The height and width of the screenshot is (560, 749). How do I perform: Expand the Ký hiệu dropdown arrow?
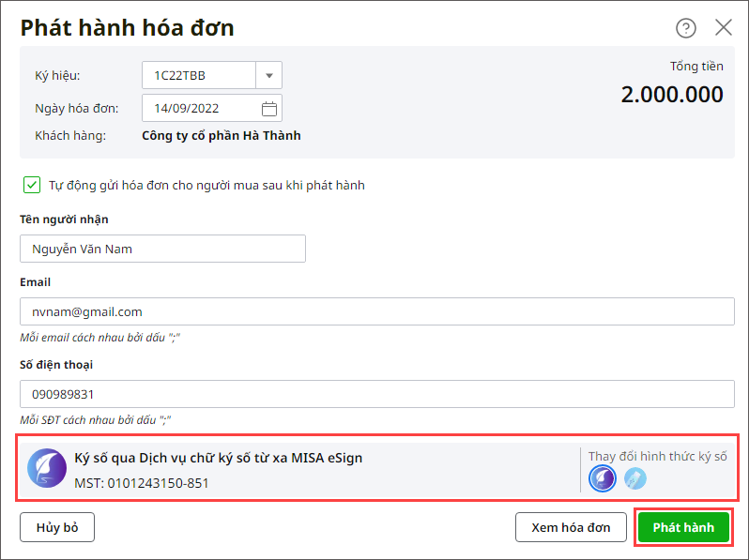[269, 75]
